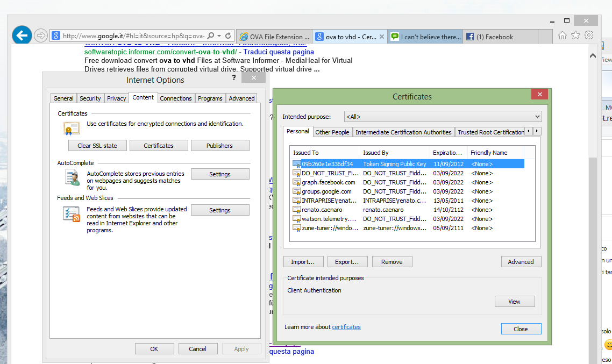Switch to the Connections tab
Viewport: 612px width, 364px height.
tap(176, 98)
